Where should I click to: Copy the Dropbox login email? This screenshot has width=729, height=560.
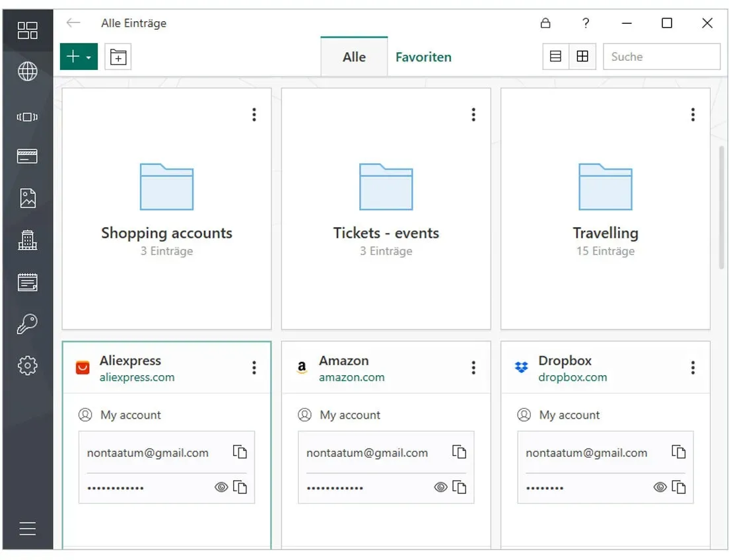(679, 452)
